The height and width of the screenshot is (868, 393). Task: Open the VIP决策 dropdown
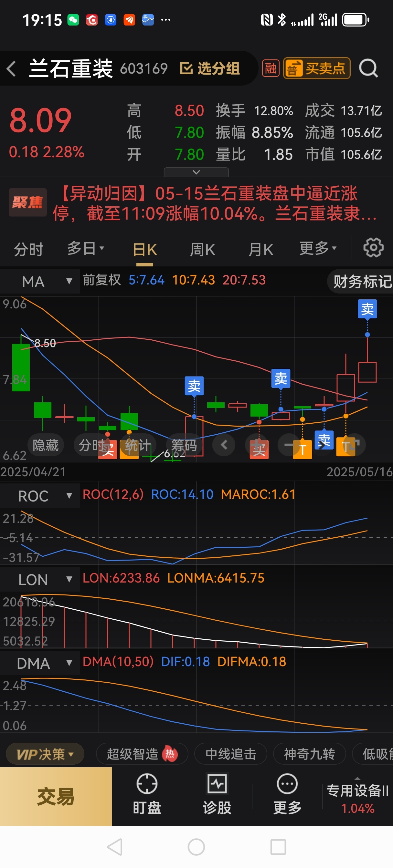[45, 754]
